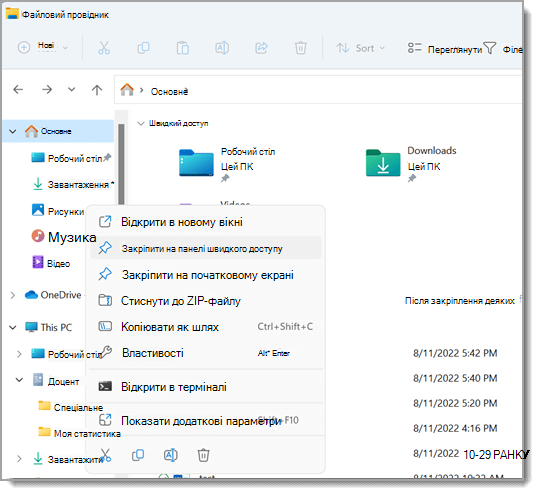
Task: Collapse the Швидкий доступ section
Action: (x=141, y=123)
